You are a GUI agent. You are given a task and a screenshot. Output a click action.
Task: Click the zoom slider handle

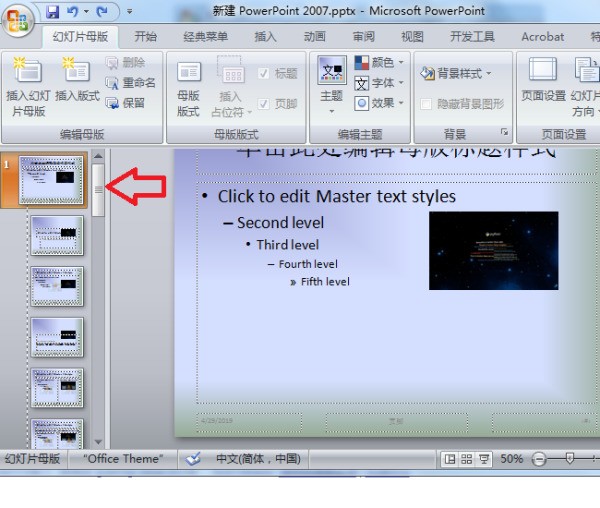click(x=569, y=459)
